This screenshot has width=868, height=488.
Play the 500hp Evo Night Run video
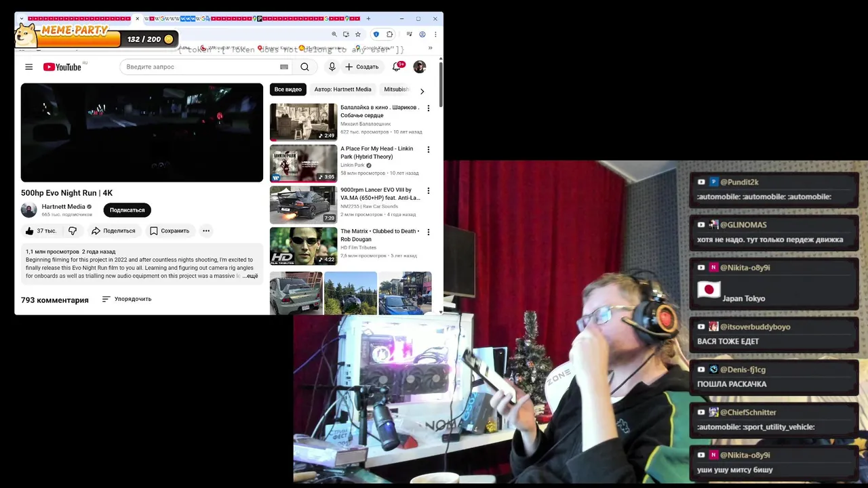coord(142,132)
